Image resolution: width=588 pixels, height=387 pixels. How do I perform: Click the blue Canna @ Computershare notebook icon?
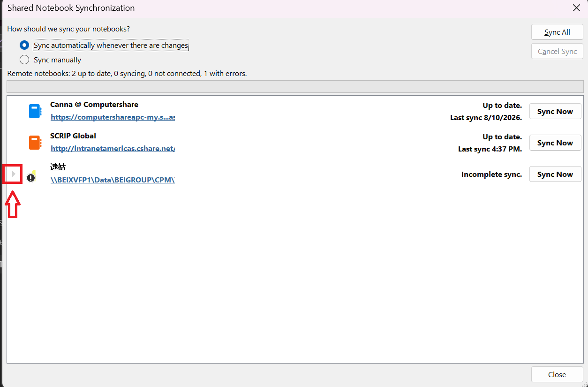(35, 111)
